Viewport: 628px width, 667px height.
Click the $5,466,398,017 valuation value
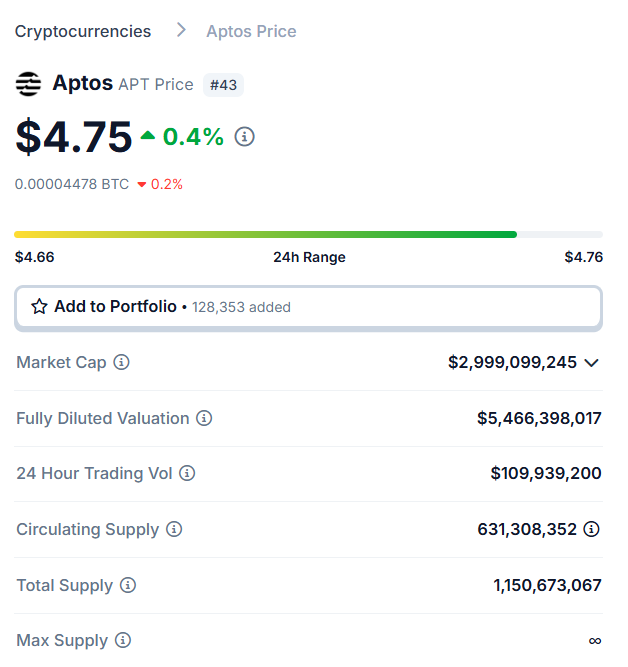click(x=539, y=418)
